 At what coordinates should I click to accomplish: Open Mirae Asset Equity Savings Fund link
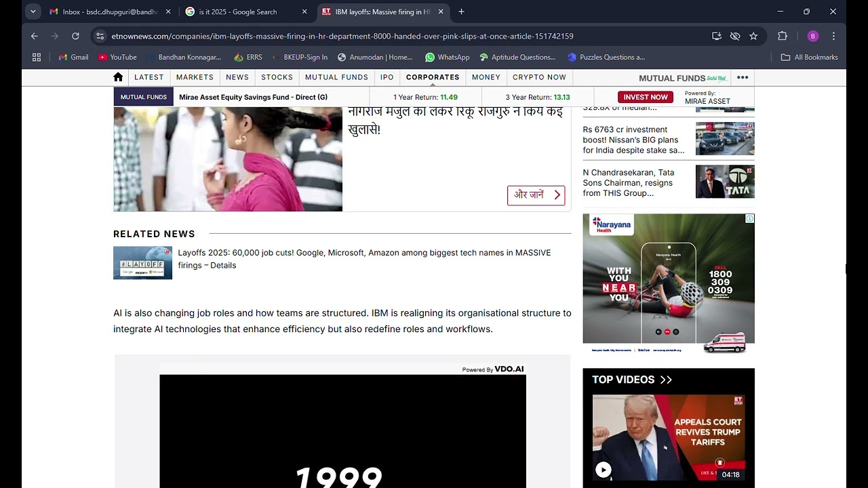[253, 97]
